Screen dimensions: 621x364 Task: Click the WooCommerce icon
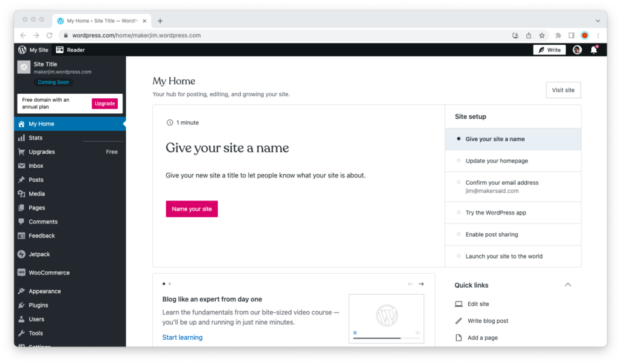[21, 273]
